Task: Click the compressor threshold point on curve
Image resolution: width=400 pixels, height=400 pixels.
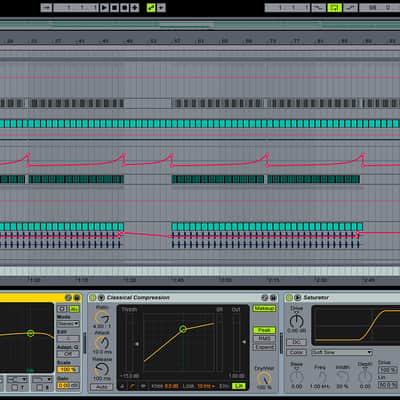Action: coord(183,329)
